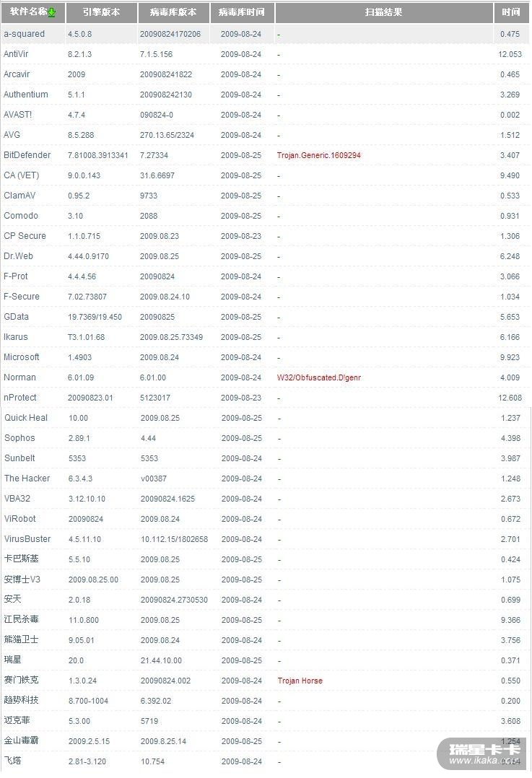Image resolution: width=532 pixels, height=778 pixels.
Task: Select the a-squared row name
Action: click(24, 34)
